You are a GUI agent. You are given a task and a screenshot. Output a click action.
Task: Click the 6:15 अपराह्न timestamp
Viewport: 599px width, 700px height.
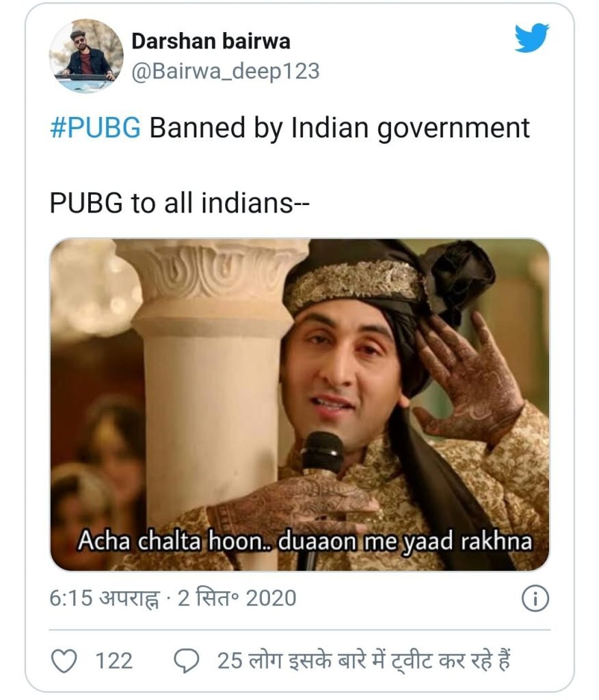pos(104,598)
